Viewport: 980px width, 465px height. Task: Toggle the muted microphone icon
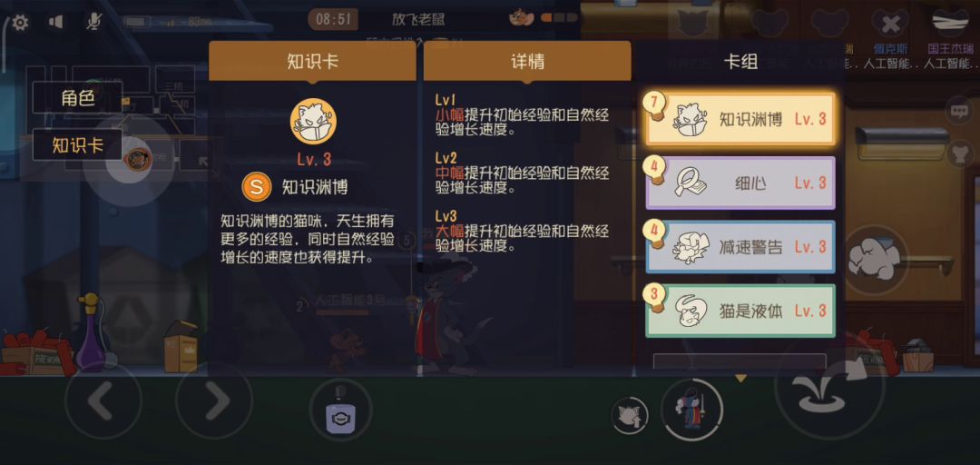coord(93,23)
